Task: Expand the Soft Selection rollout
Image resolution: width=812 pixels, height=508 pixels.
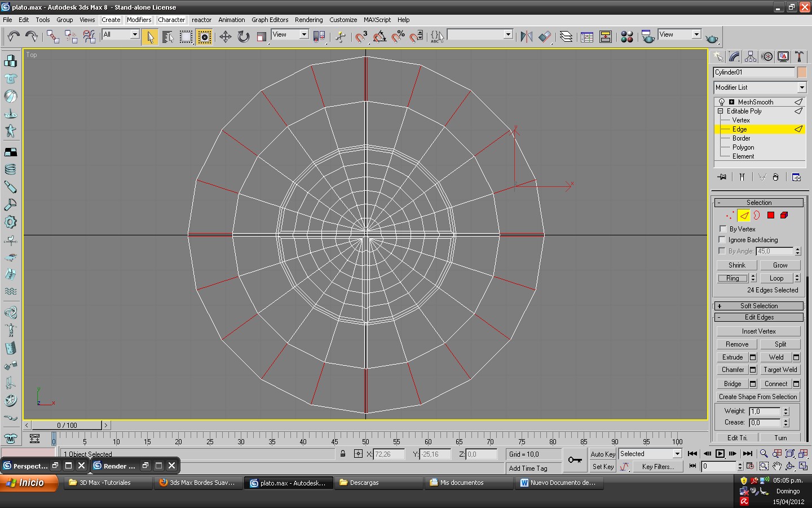Action: point(758,306)
